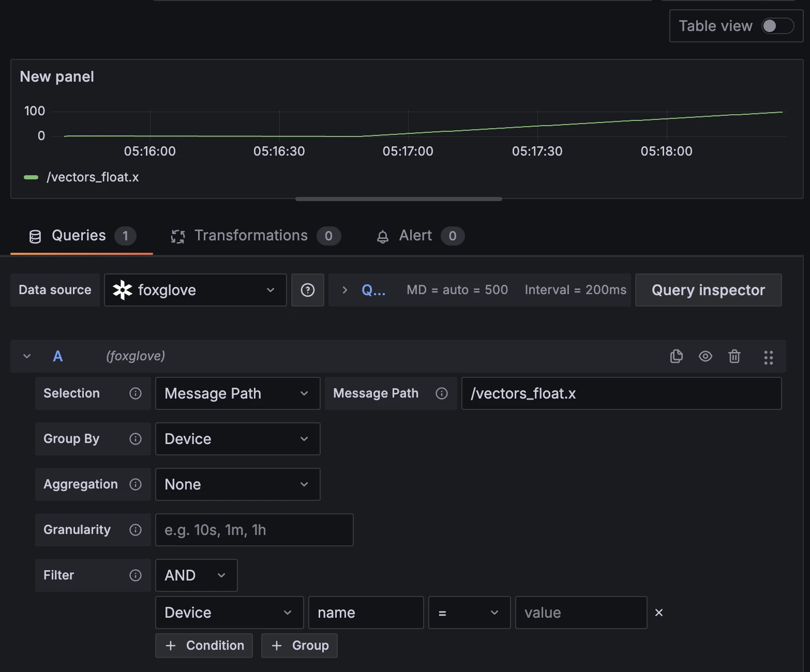Image resolution: width=810 pixels, height=672 pixels.
Task: Open the Query inspector
Action: pyautogui.click(x=709, y=290)
